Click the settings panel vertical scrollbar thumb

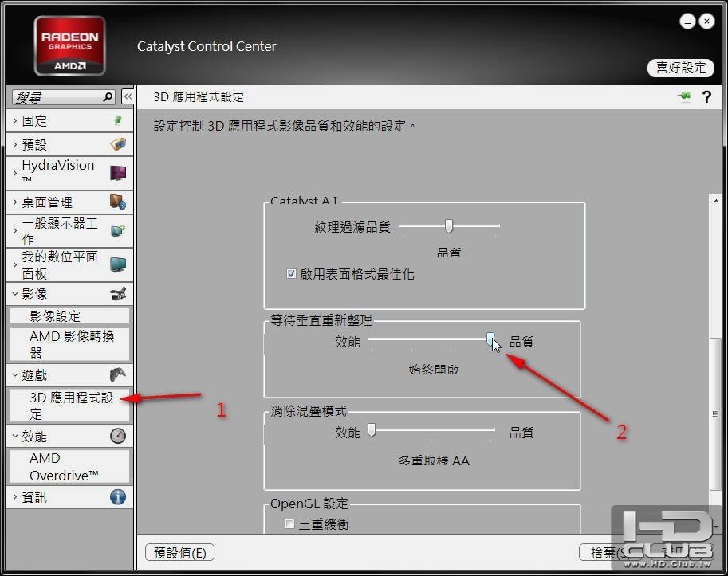[x=715, y=413]
